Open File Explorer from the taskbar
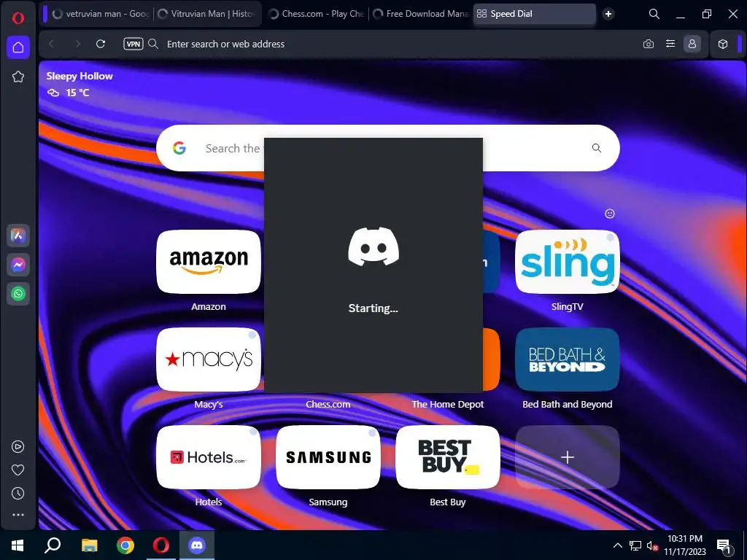The image size is (747, 560). (89, 545)
